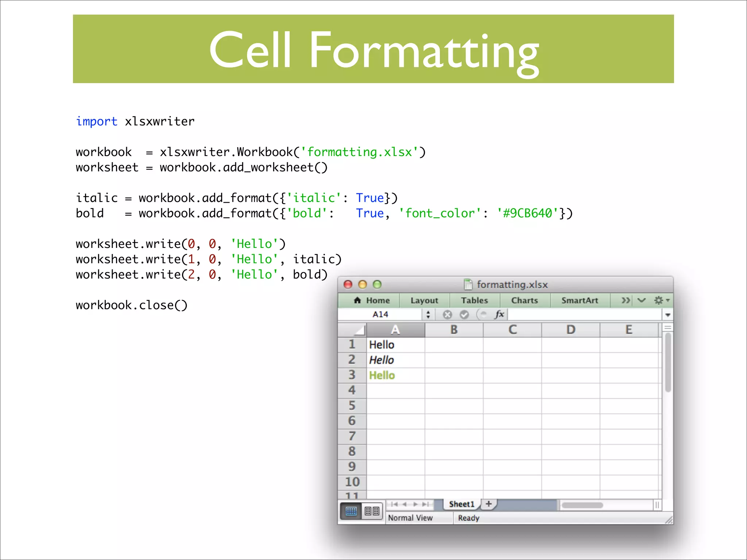Screen dimensions: 747x560
Task: Select column E header
Action: point(629,330)
